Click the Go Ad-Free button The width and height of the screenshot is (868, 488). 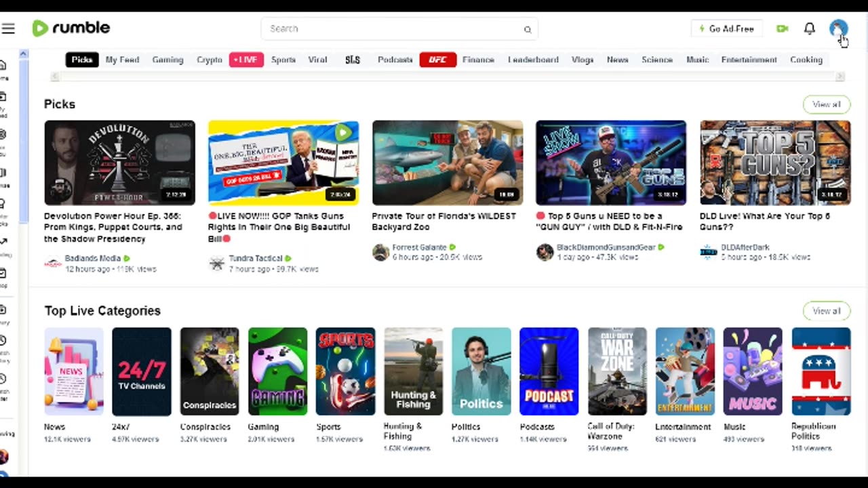[x=727, y=28]
